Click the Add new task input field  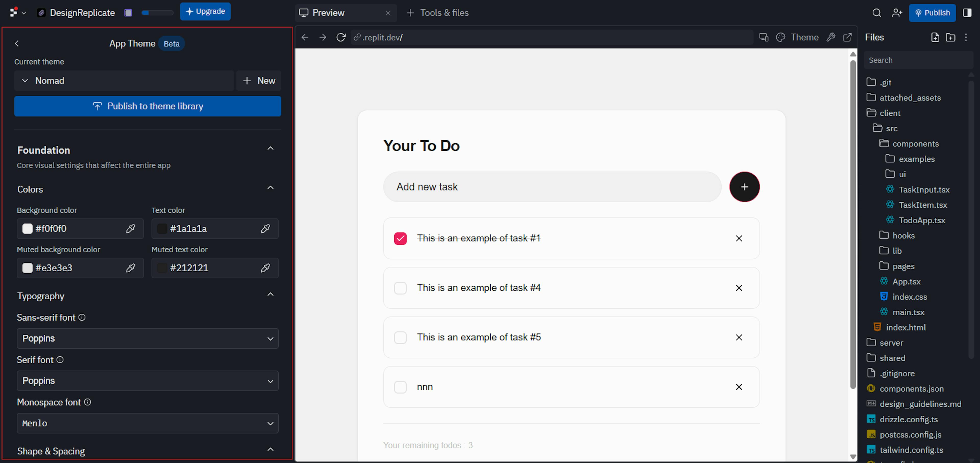coord(552,187)
